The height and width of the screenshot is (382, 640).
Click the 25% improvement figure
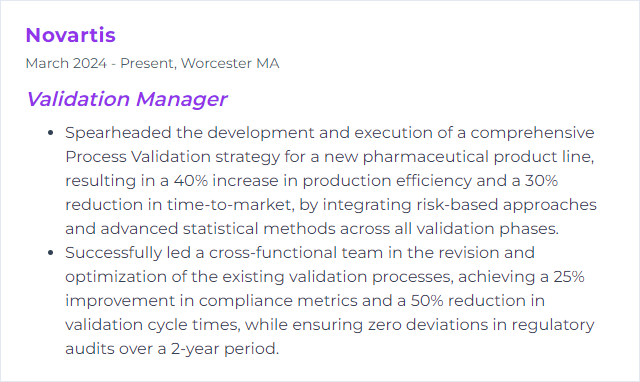[569, 277]
